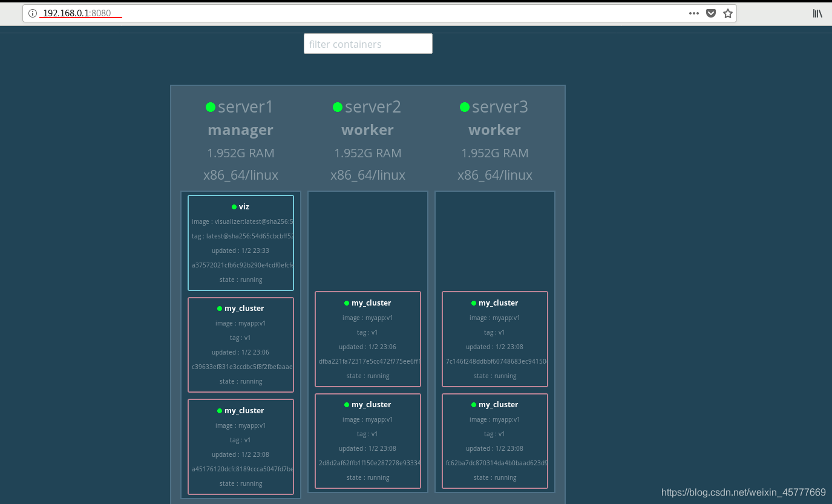
Task: Click the green status dot next to server1
Action: coord(211,107)
